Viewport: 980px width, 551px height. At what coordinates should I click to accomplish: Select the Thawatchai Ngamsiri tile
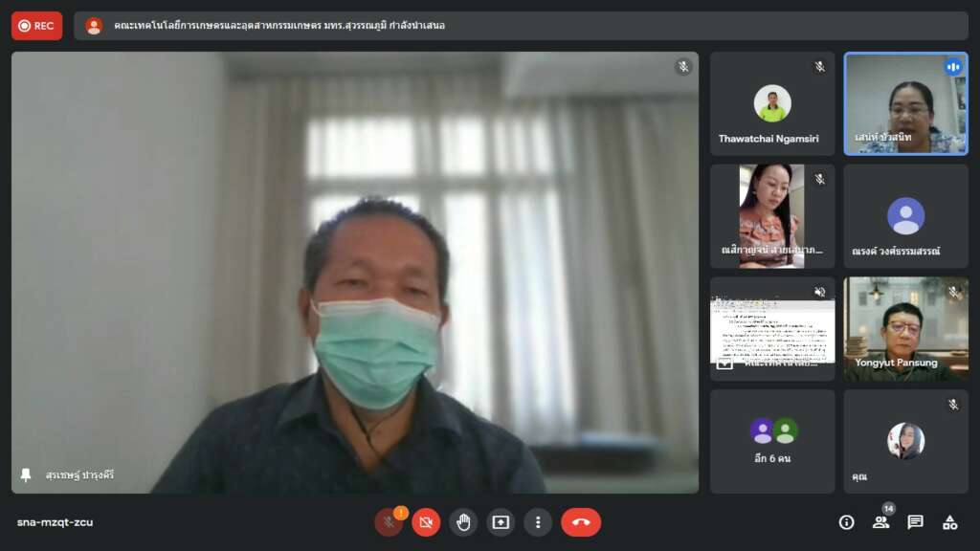tap(771, 103)
